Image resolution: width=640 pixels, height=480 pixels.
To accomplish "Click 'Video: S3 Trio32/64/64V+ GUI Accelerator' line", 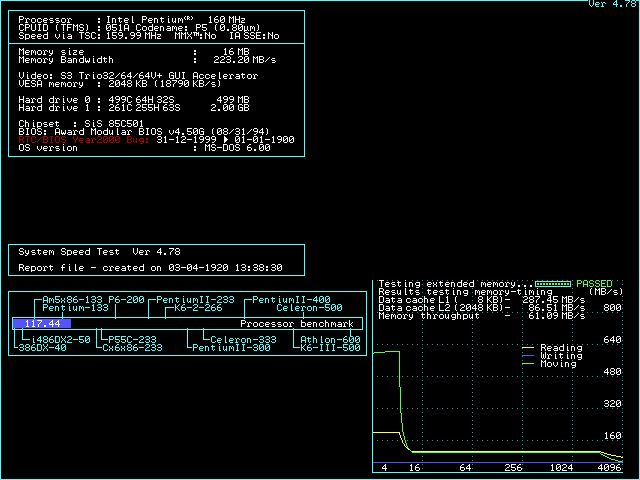I will pos(138,76).
